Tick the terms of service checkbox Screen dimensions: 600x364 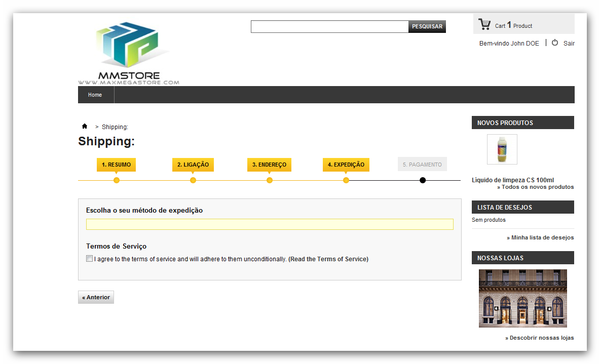pos(90,259)
